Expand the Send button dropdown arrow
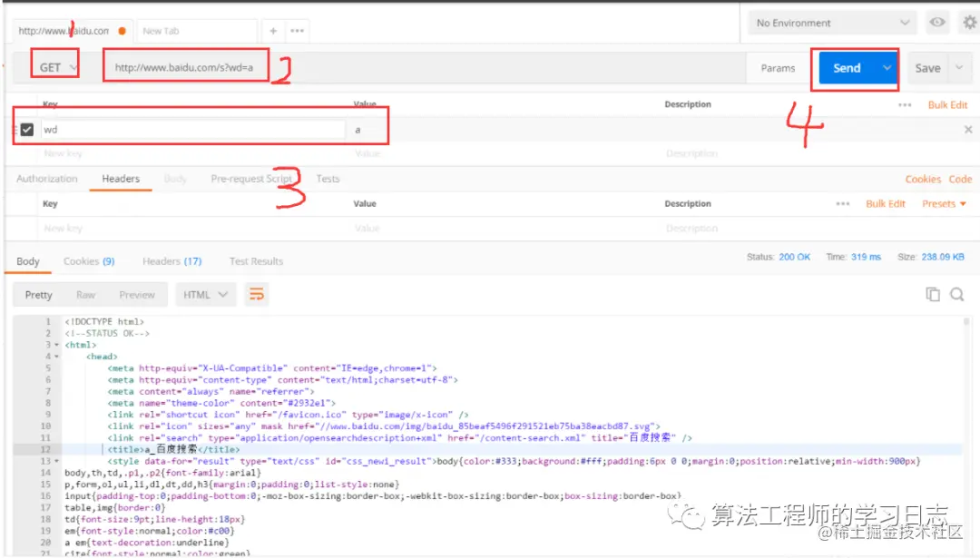Screen dimensions: 980x558 tap(887, 68)
